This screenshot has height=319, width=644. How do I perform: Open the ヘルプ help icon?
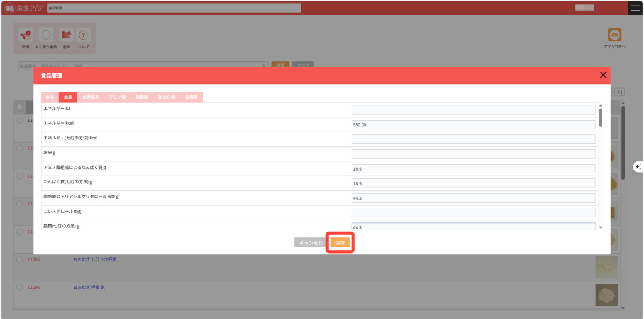point(84,36)
